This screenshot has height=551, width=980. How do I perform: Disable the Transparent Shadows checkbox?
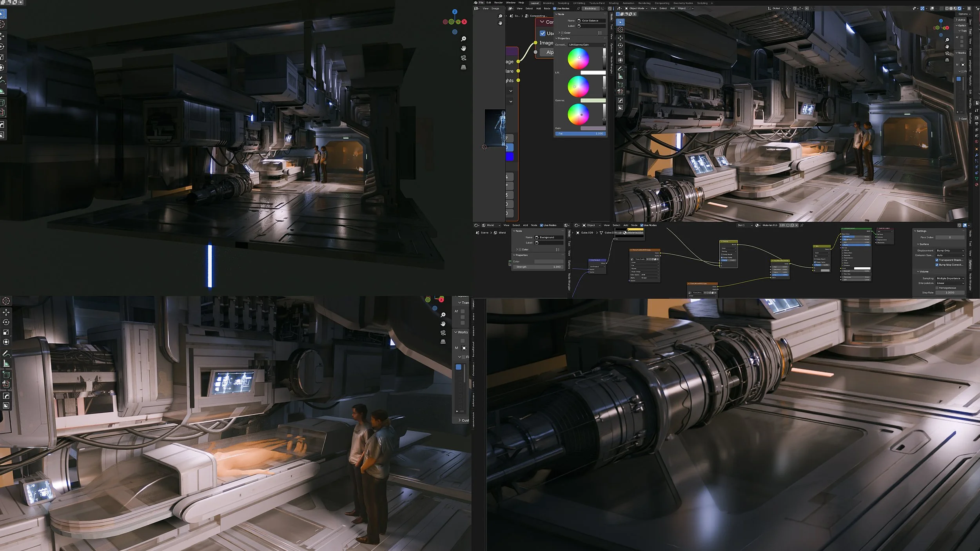937,260
